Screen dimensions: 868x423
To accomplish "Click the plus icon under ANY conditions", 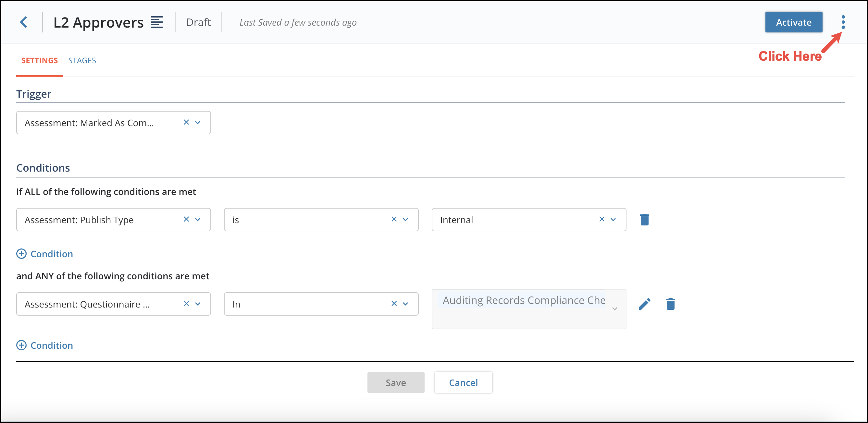I will pyautogui.click(x=21, y=345).
